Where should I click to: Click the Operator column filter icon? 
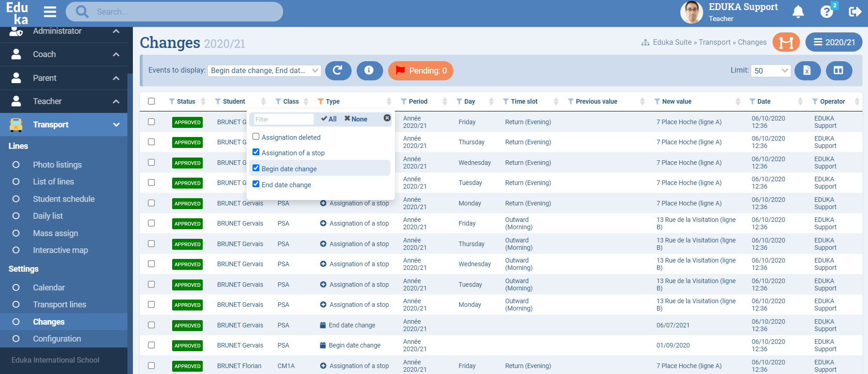(815, 101)
